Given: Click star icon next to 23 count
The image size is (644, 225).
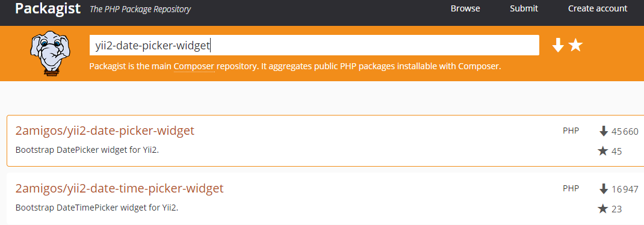Looking at the screenshot, I should pos(602,209).
